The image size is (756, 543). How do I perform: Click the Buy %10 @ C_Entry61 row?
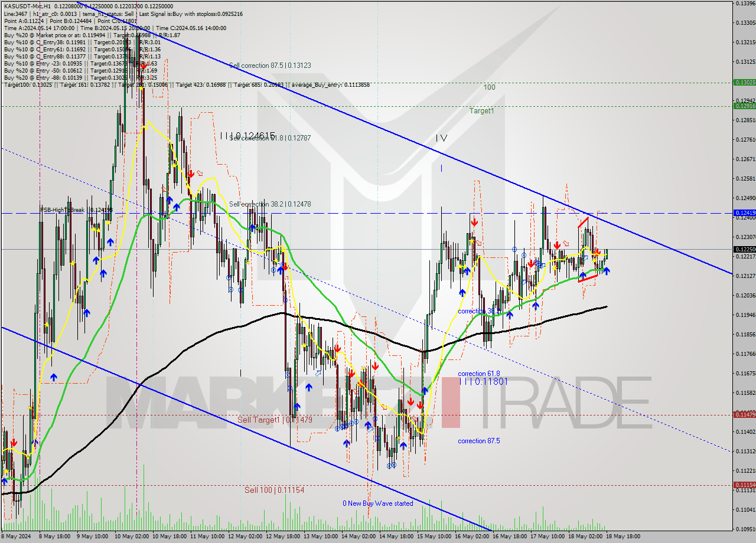(82, 49)
